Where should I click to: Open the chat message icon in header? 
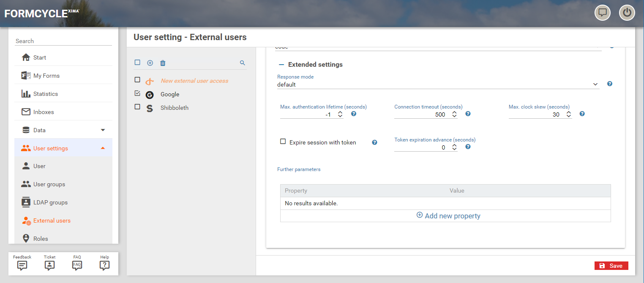603,13
